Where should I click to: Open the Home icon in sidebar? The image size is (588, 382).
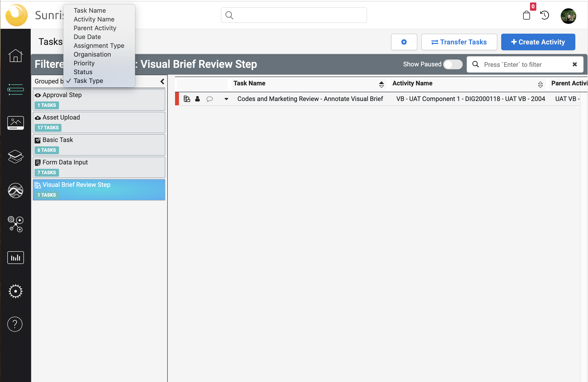[x=15, y=55]
